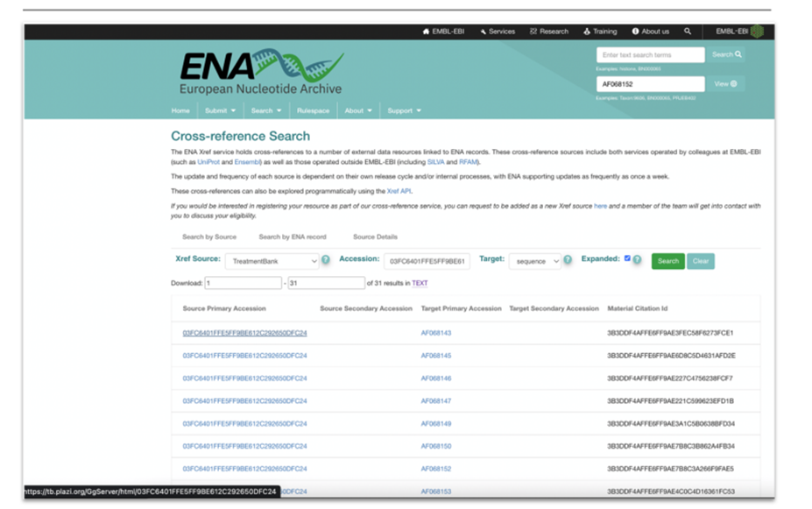Viewport: 812px width, 509px height.
Task: Click the Source Secondary Accession column header
Action: [366, 308]
